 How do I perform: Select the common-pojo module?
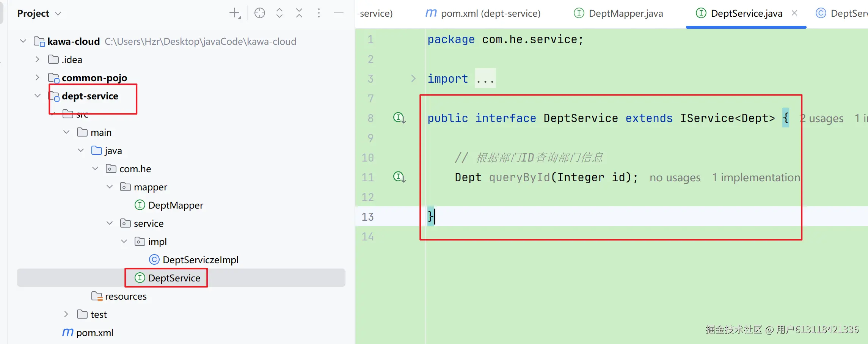pos(94,78)
